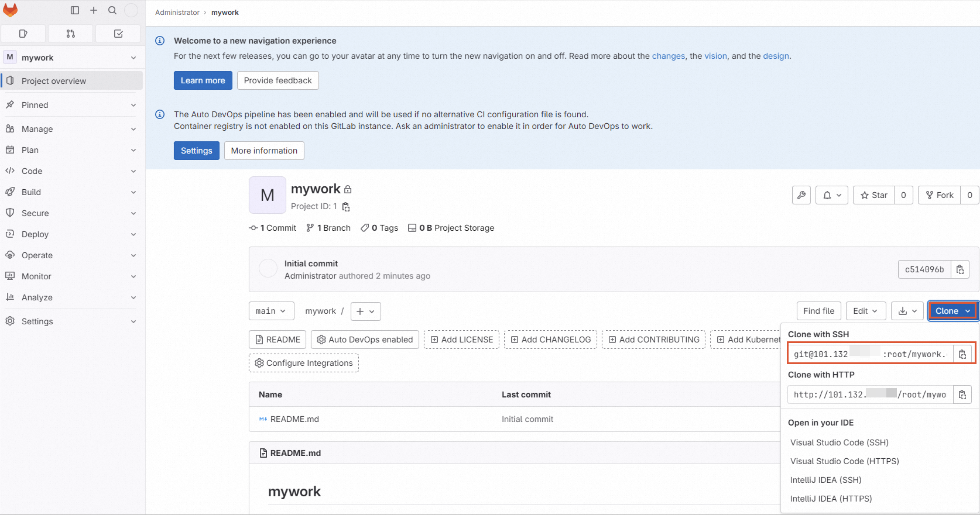Select the HTTP clone URL field
The height and width of the screenshot is (515, 980).
coord(870,395)
